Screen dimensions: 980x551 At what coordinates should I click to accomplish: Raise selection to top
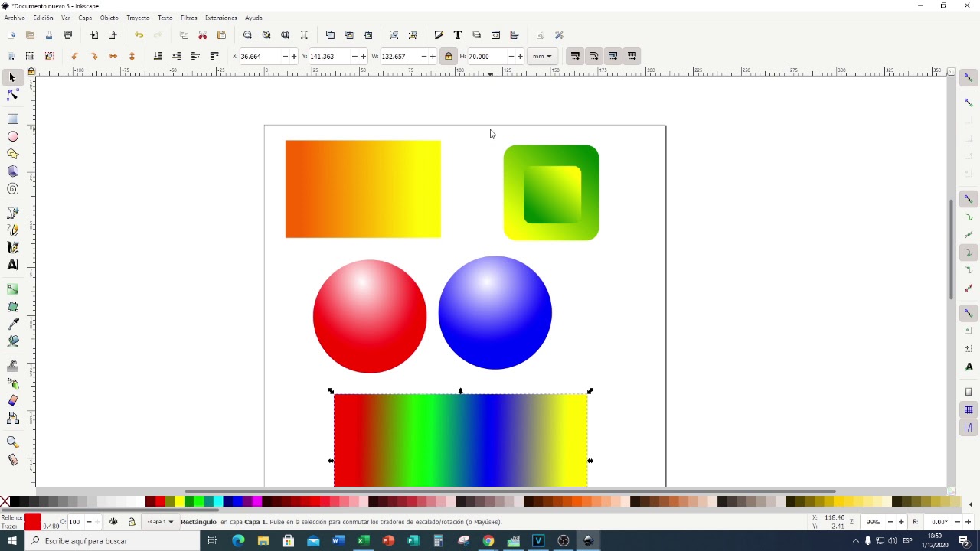(x=214, y=56)
